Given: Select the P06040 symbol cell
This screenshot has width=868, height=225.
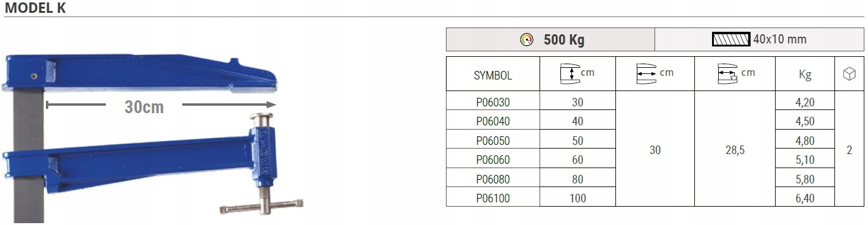Looking at the screenshot, I should (492, 120).
